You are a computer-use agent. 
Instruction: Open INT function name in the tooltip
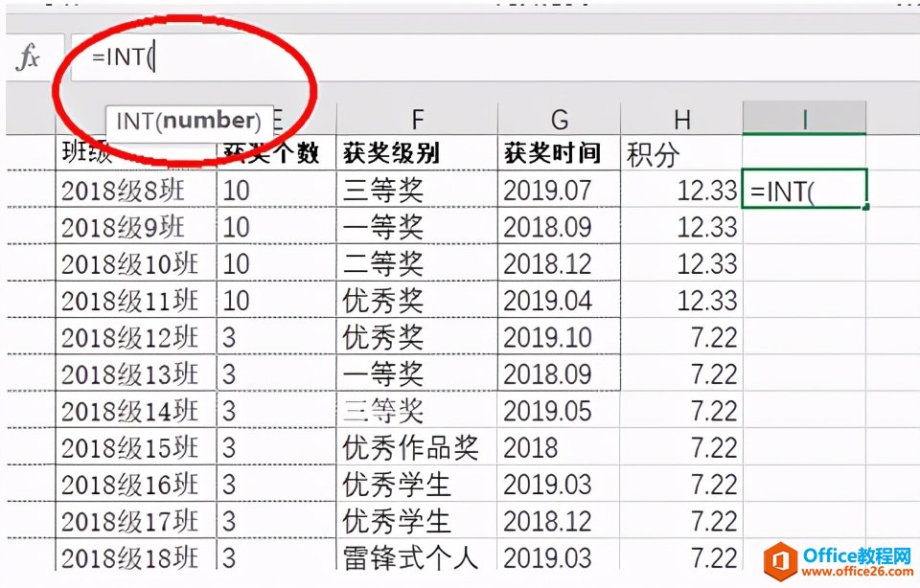coord(135,121)
